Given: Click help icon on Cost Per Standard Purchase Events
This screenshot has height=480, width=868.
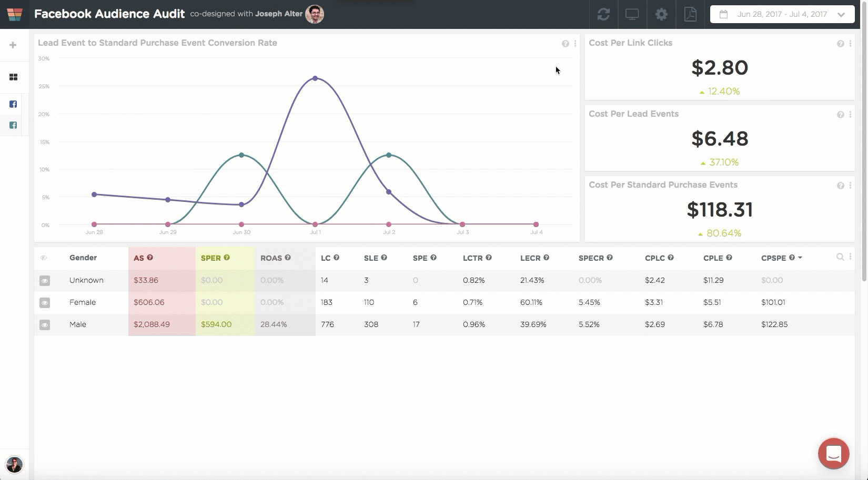Looking at the screenshot, I should pyautogui.click(x=841, y=186).
